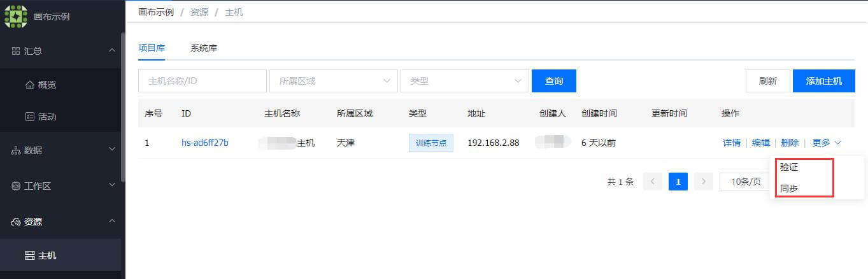This screenshot has height=279, width=868.
Task: Click the 天津 region cell
Action: (x=346, y=143)
